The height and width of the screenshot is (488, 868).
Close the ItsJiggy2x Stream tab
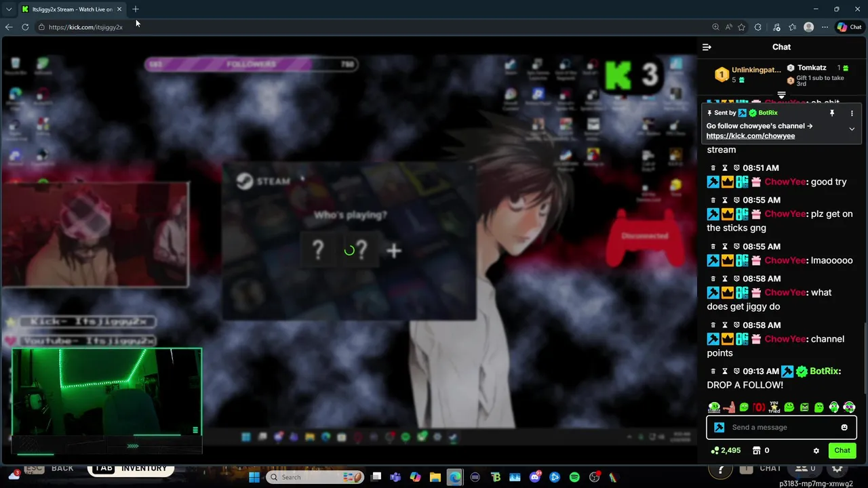coord(119,9)
